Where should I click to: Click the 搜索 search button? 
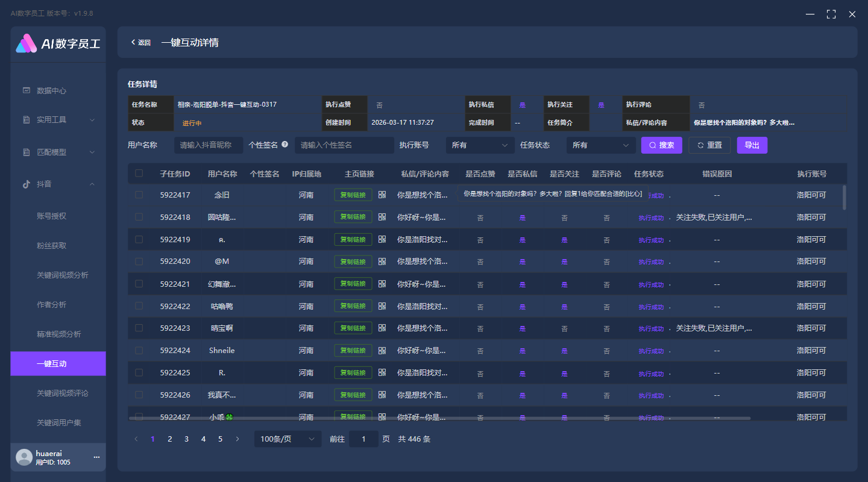pos(661,145)
